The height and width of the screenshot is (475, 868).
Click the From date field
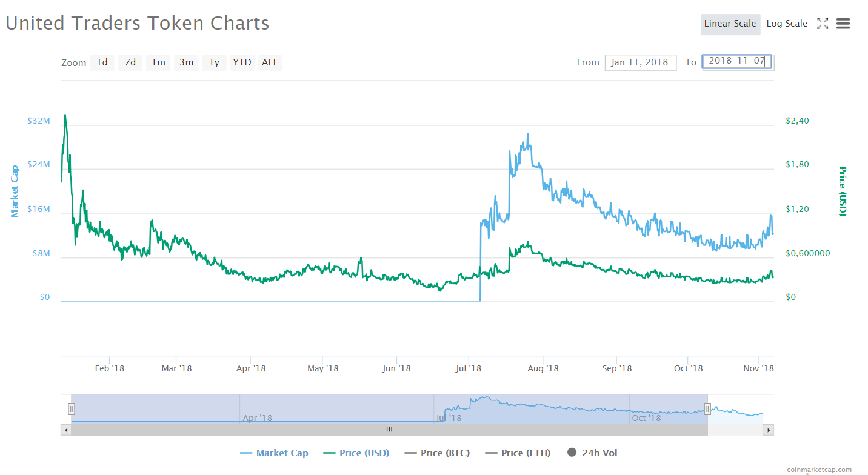click(640, 62)
